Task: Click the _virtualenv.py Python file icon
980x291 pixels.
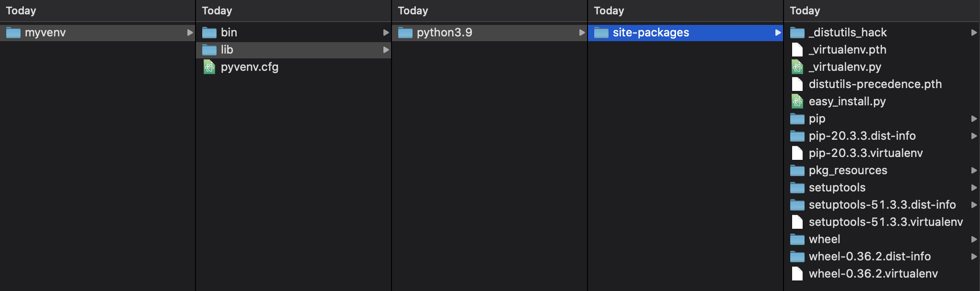Action: point(797,67)
